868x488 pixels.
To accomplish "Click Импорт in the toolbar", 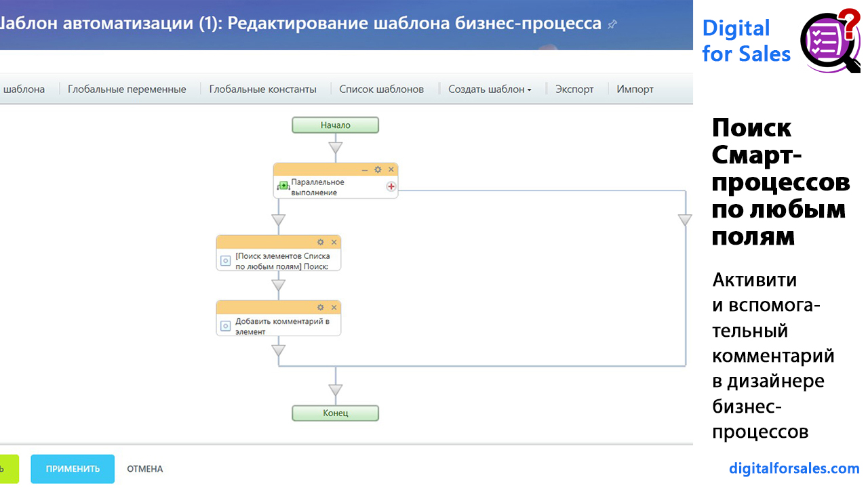I will tap(635, 89).
